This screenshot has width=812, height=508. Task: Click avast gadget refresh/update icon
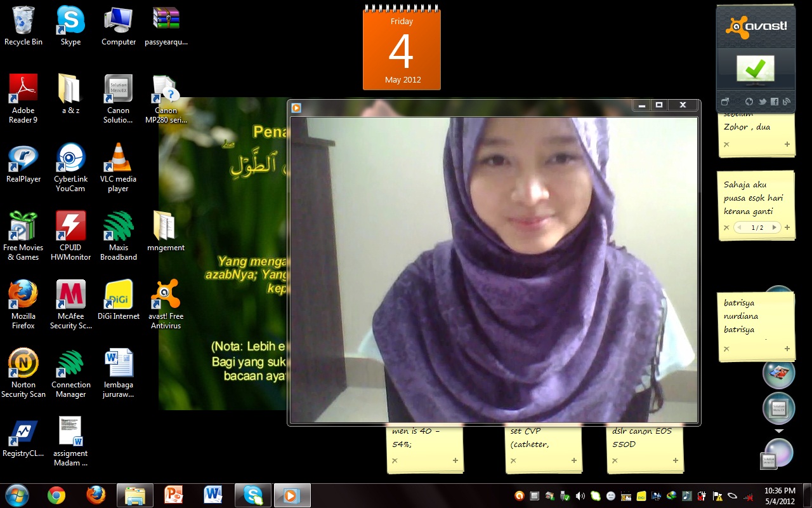pos(749,102)
